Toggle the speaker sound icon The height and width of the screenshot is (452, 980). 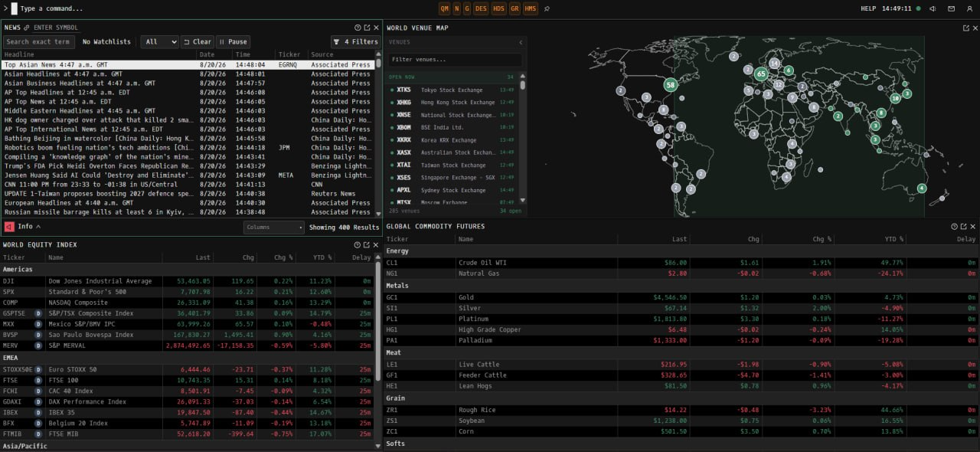[x=933, y=8]
